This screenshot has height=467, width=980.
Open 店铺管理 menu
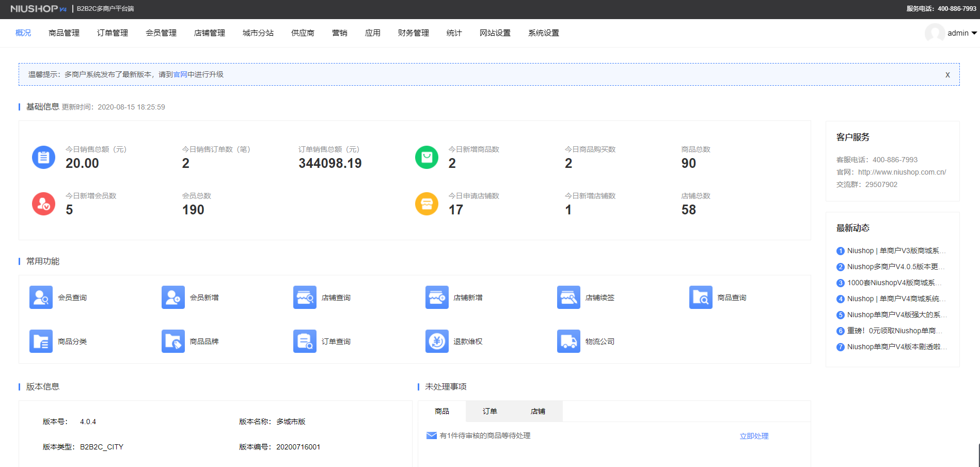point(210,33)
